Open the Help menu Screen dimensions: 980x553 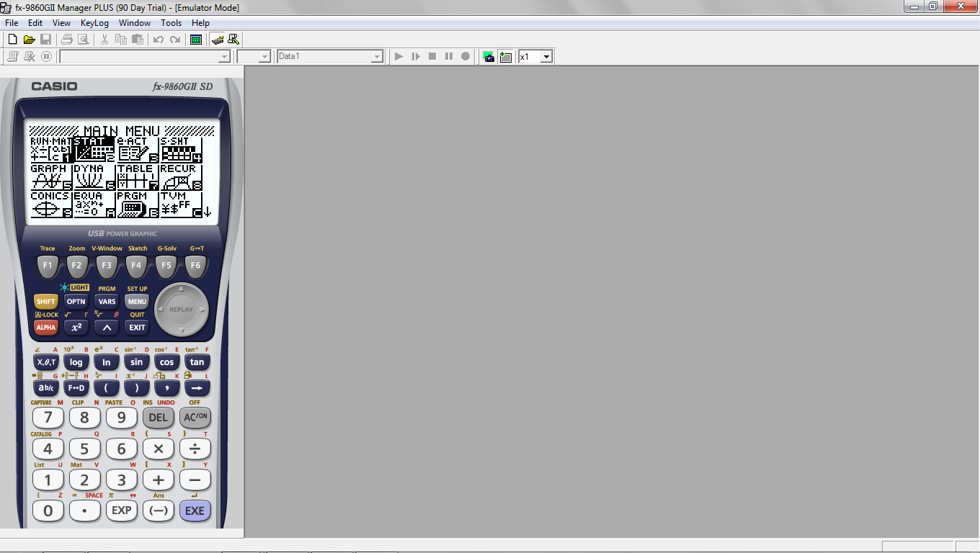[x=200, y=23]
